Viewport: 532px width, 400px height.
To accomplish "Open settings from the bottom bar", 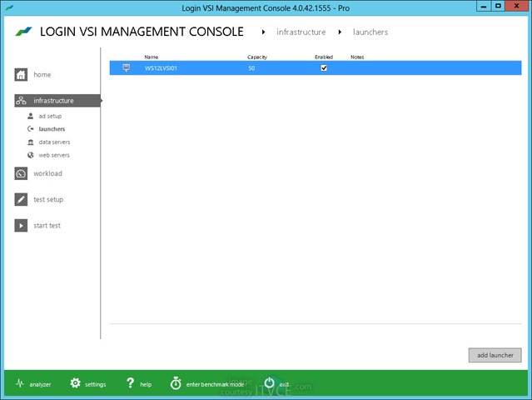I will [x=96, y=384].
